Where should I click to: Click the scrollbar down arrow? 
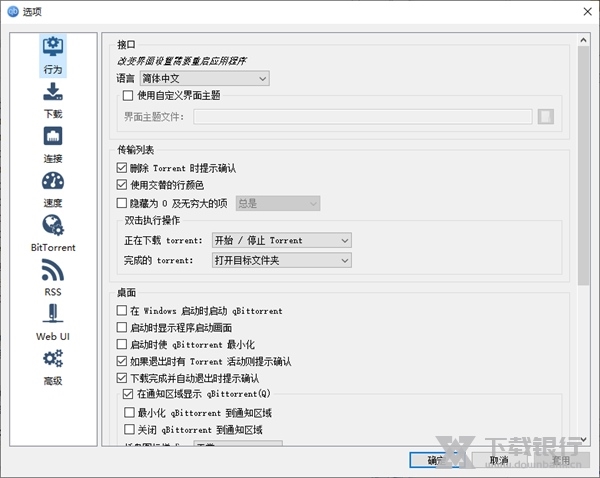pyautogui.click(x=583, y=439)
